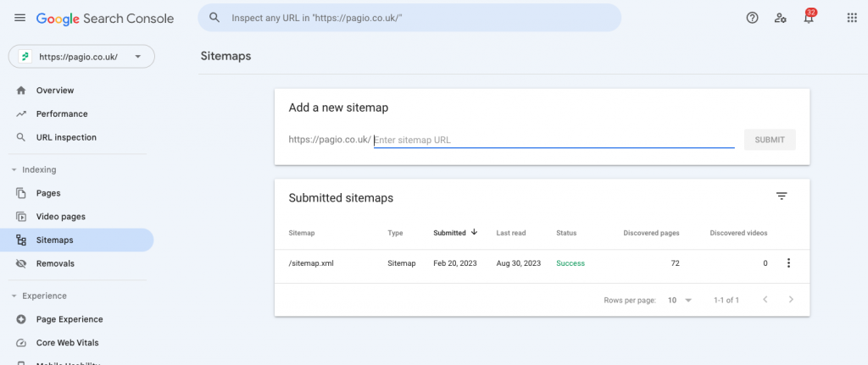
Task: Collapse the Indexing section
Action: coord(14,169)
